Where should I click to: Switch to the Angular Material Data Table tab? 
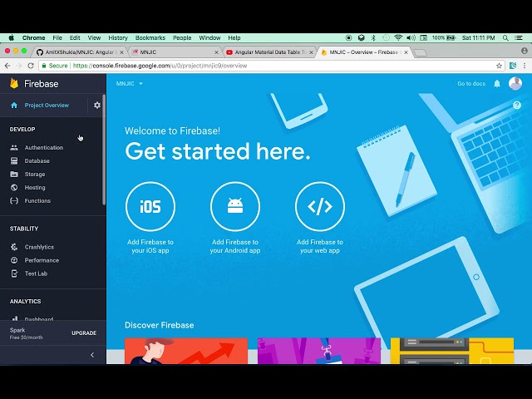tap(268, 52)
